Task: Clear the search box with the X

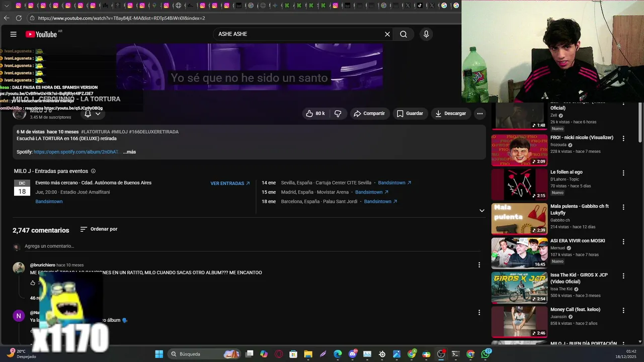Action: 387,34
